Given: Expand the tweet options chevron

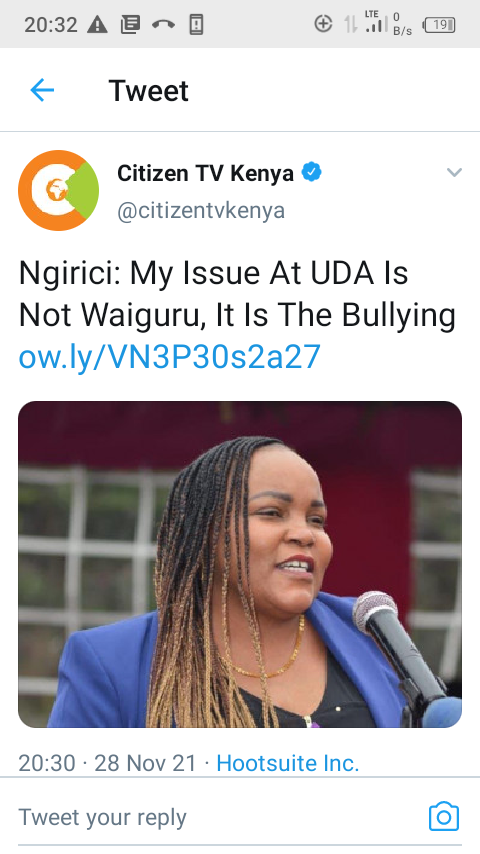Looking at the screenshot, I should coord(454,173).
